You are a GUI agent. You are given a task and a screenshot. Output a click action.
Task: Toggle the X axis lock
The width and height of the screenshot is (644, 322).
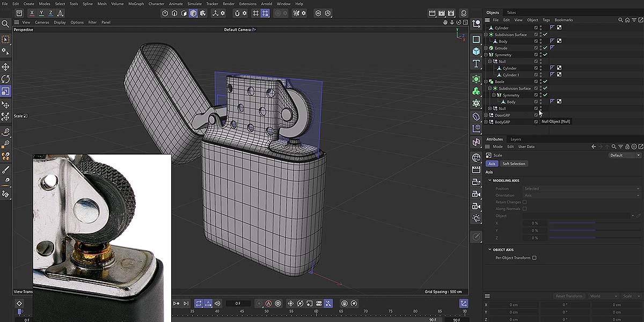[32, 13]
